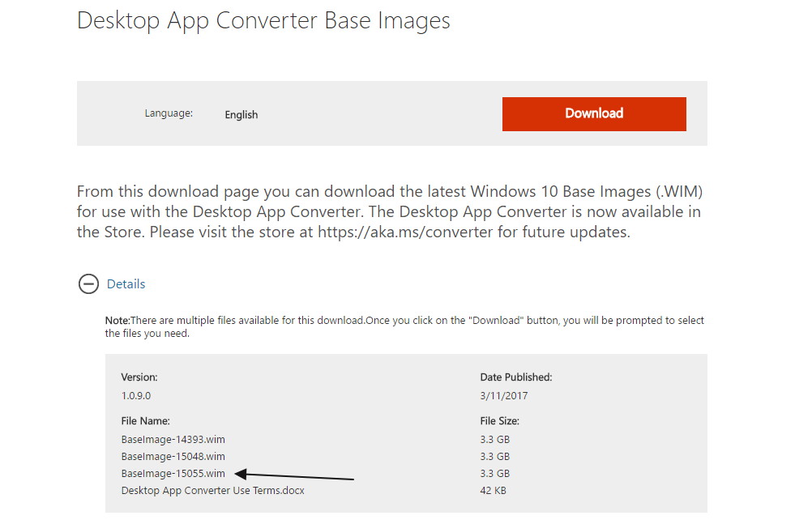Click the published date 3/11/2017
This screenshot has width=812, height=524.
(504, 395)
